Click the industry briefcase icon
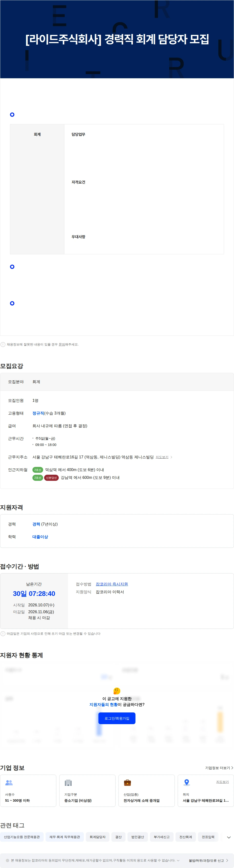Viewport: 234px width, 868px height. [x=127, y=782]
